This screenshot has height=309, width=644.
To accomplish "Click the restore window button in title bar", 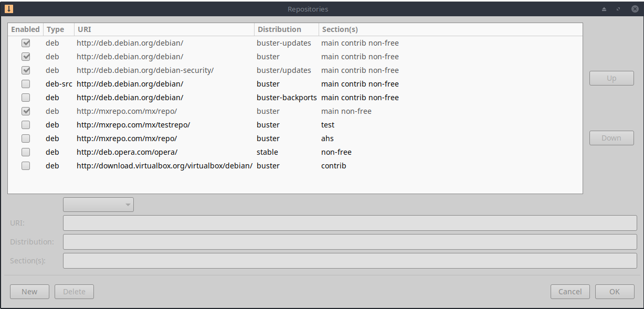I will point(619,9).
